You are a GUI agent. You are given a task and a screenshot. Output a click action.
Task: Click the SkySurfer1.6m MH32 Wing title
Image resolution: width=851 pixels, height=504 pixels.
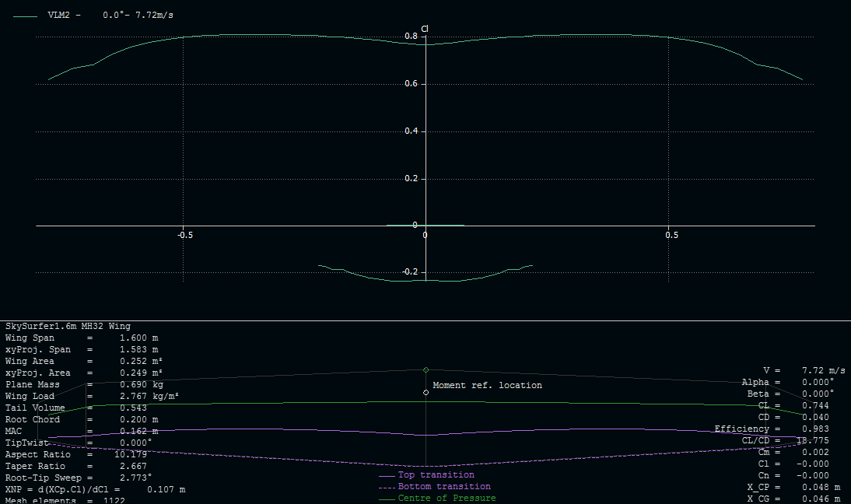pos(68,326)
